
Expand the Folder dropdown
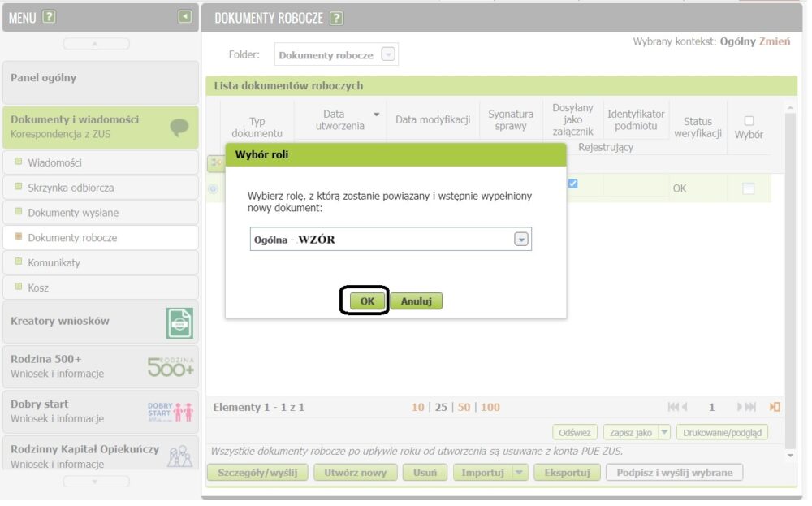click(388, 55)
